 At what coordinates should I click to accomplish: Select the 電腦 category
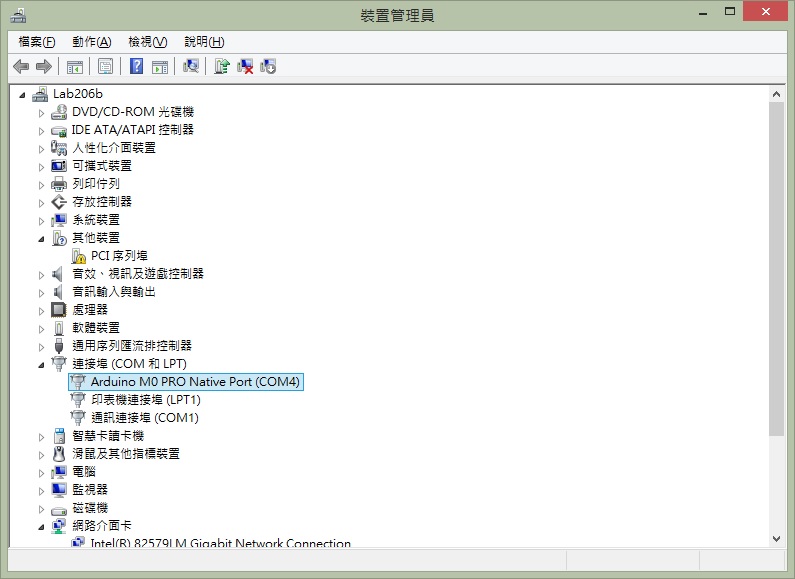click(84, 472)
